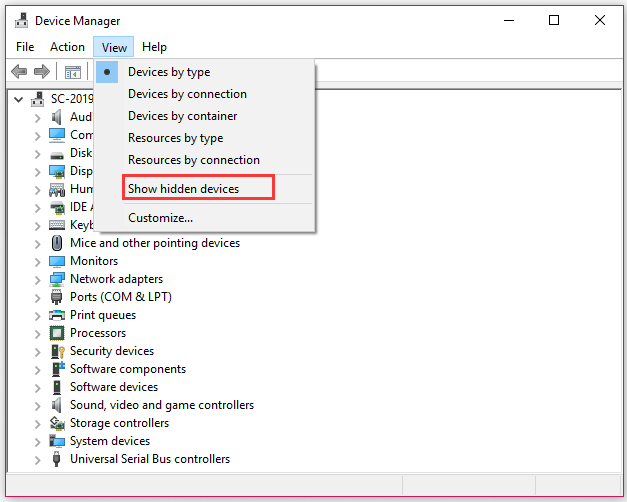Expand the Network adapters category

(x=38, y=280)
